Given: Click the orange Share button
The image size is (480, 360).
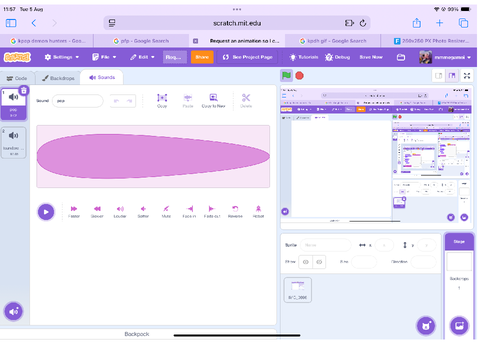Looking at the screenshot, I should pyautogui.click(x=202, y=57).
